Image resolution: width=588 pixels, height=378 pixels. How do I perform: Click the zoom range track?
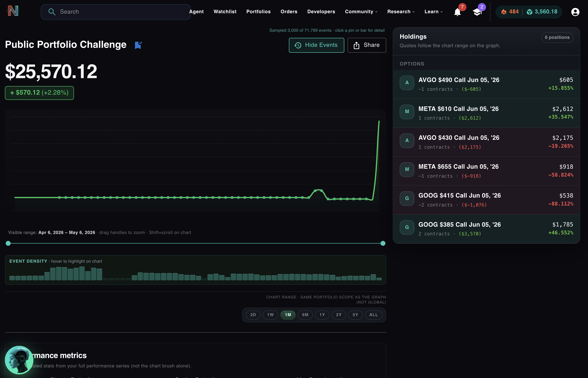[195, 243]
